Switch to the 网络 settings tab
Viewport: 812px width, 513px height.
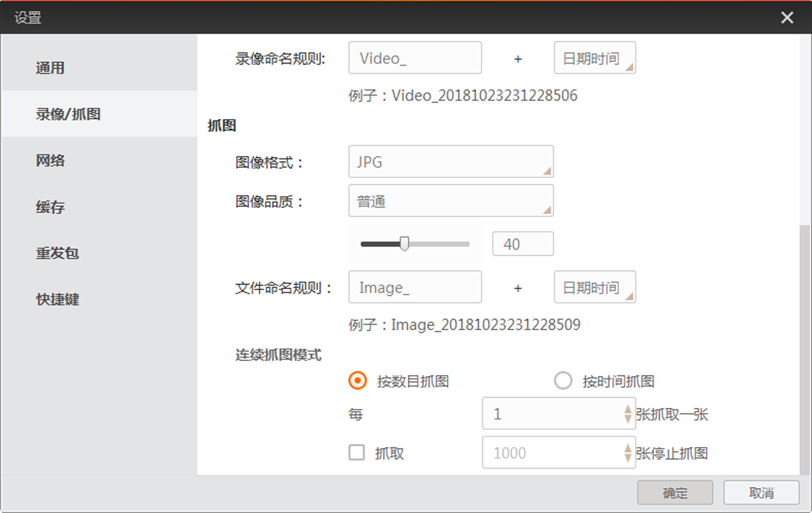pos(50,160)
